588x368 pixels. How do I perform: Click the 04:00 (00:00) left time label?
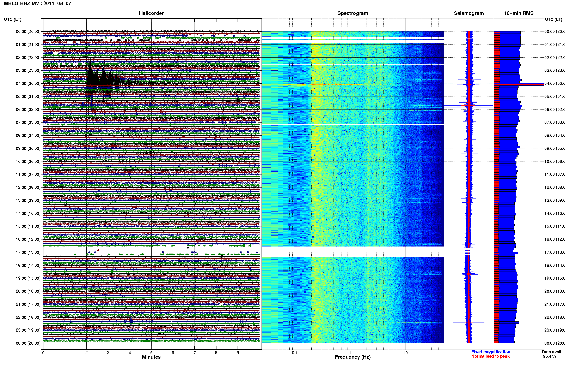pyautogui.click(x=28, y=83)
